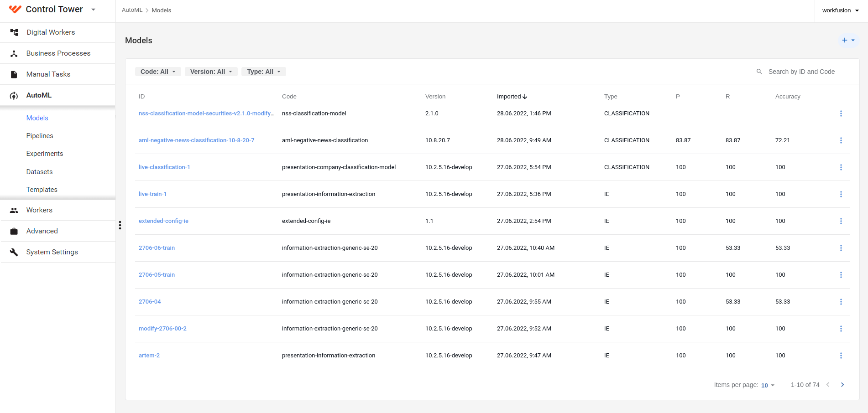Image resolution: width=868 pixels, height=413 pixels.
Task: Open the extended-config-ie model link
Action: pyautogui.click(x=163, y=221)
